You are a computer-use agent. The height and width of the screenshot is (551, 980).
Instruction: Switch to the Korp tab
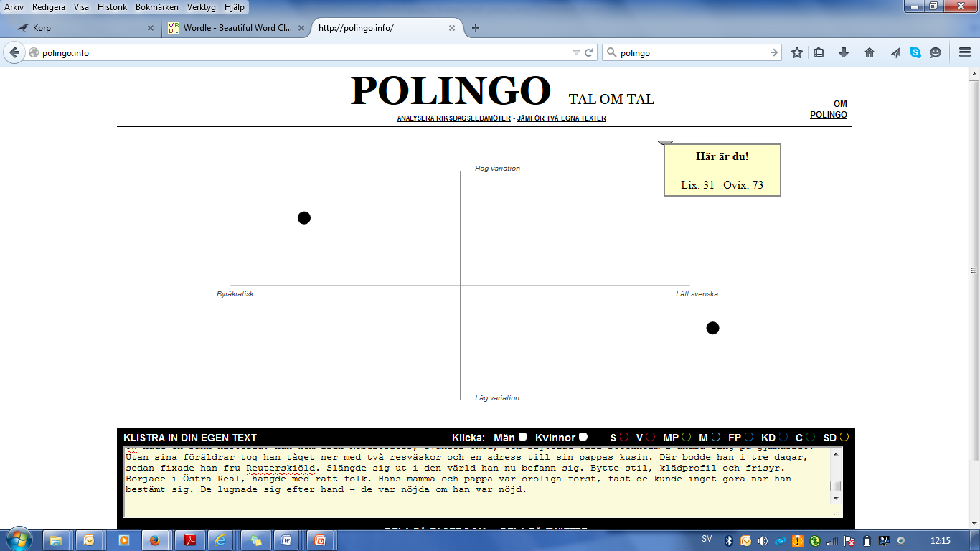coord(85,28)
